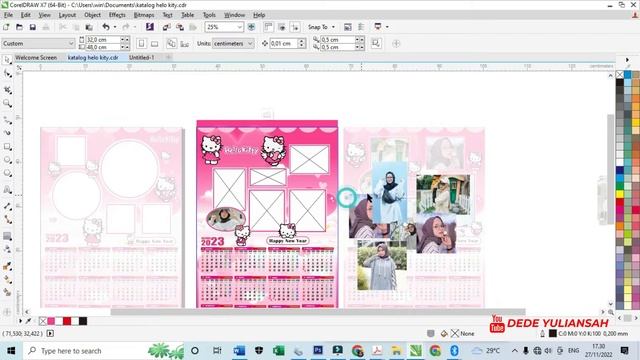Image resolution: width=640 pixels, height=360 pixels.
Task: Open the Corel search content icon
Action: pos(150,27)
